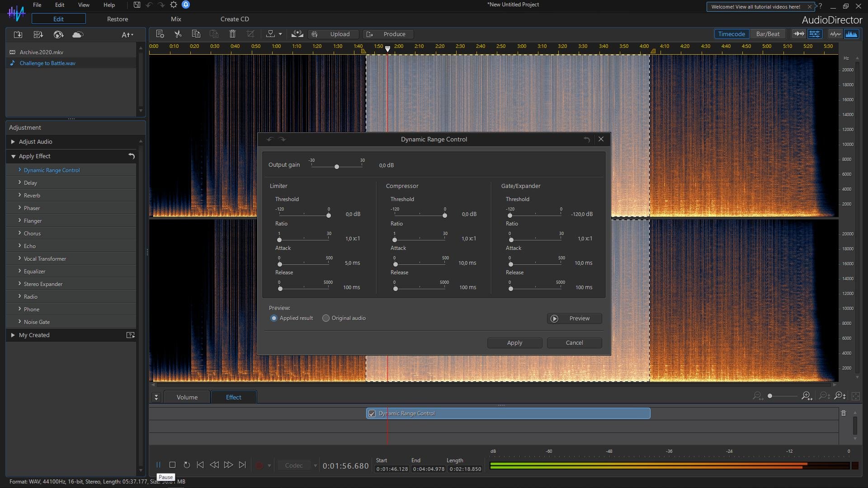The width and height of the screenshot is (868, 488).
Task: Click the stop playback button
Action: coord(172,465)
